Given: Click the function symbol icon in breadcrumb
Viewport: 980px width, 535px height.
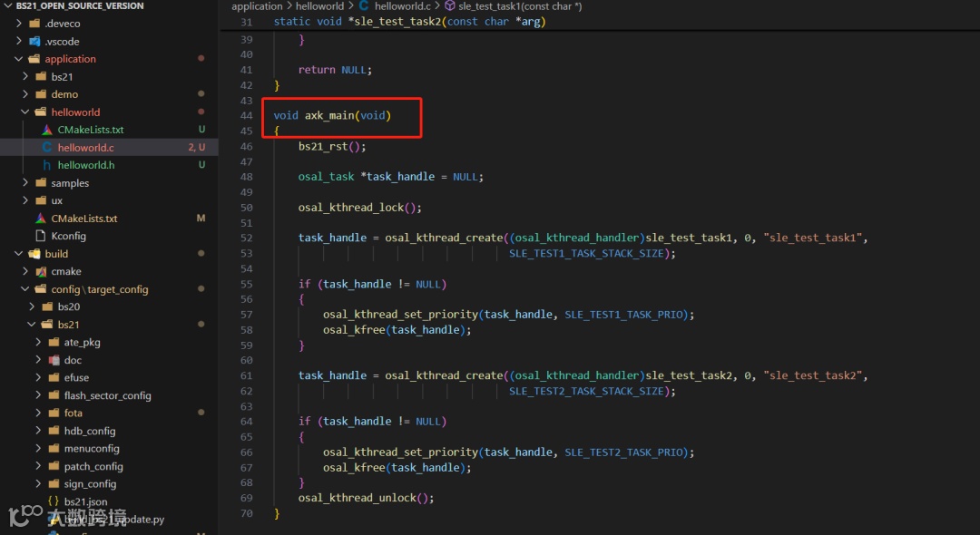Looking at the screenshot, I should tap(449, 5).
